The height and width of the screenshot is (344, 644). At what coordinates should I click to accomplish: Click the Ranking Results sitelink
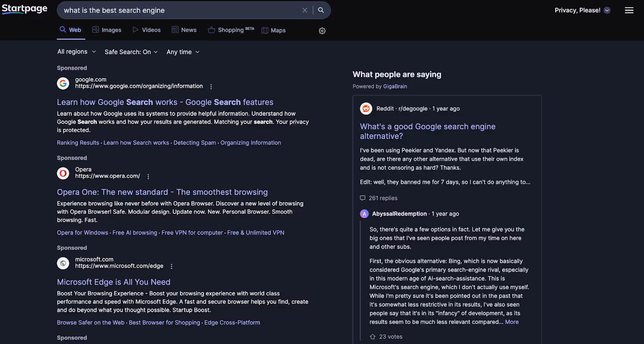pos(78,143)
